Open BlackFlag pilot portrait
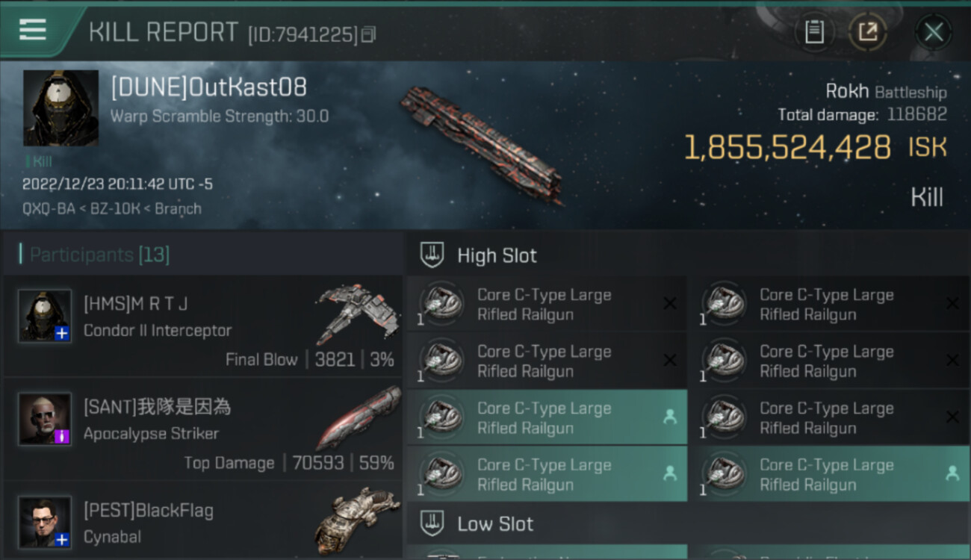Image resolution: width=971 pixels, height=560 pixels. (x=45, y=522)
